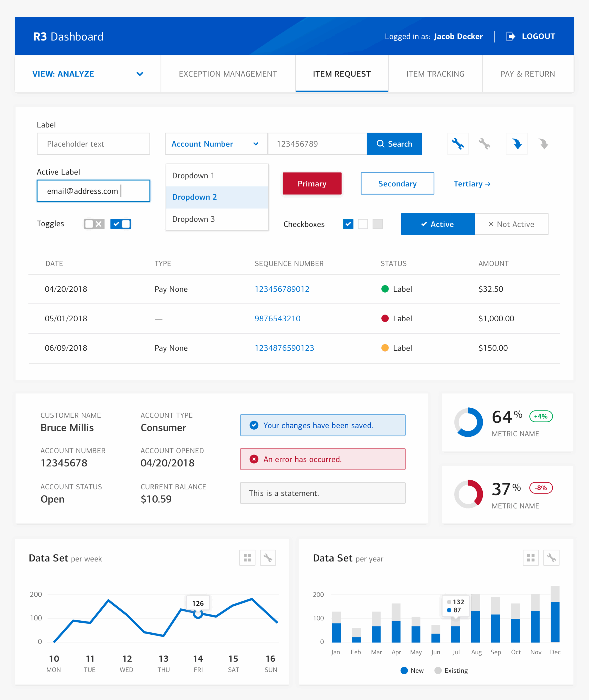This screenshot has height=700, width=589.
Task: Click the 126 data point marker
Action: click(x=198, y=614)
